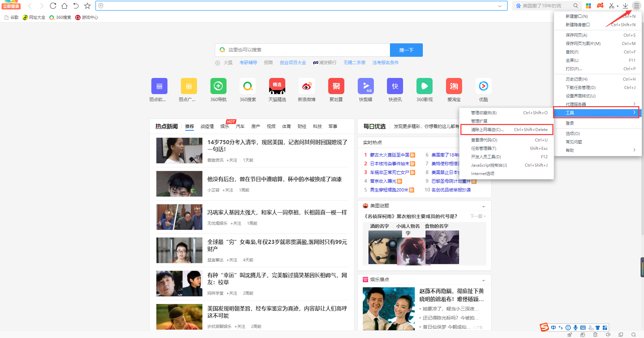Open the colorful app grid icon
Screen dimensions: 644x338
tap(588, 6)
